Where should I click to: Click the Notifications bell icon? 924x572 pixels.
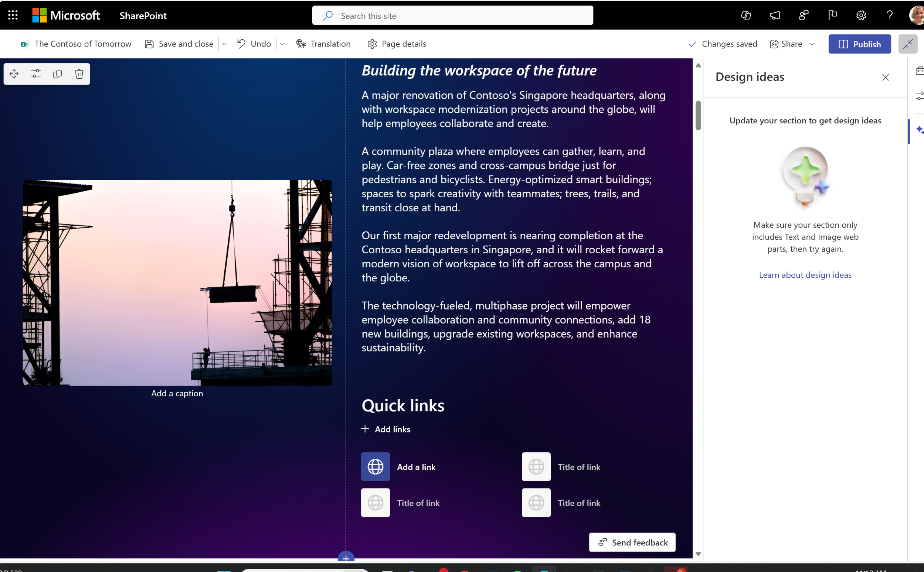click(x=775, y=15)
